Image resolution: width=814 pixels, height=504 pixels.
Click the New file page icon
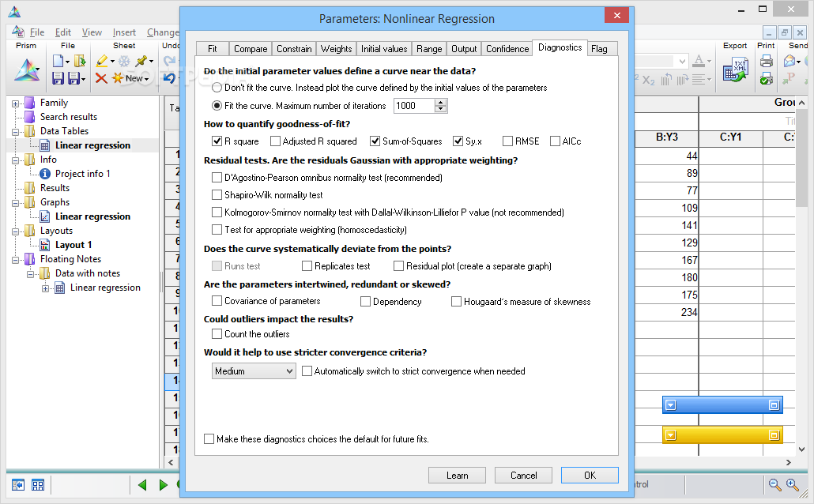58,61
